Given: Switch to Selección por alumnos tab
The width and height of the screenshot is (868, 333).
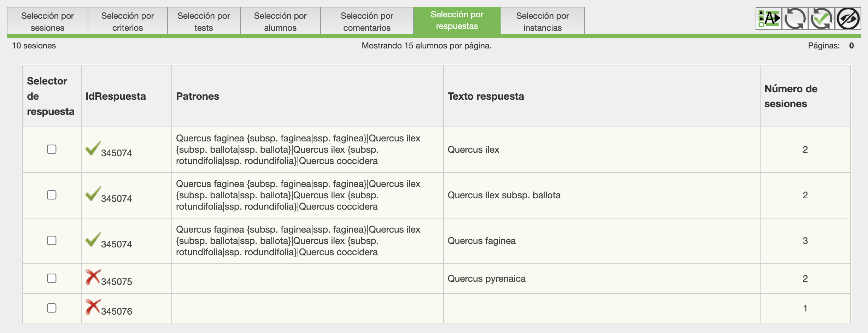Looking at the screenshot, I should 280,22.
